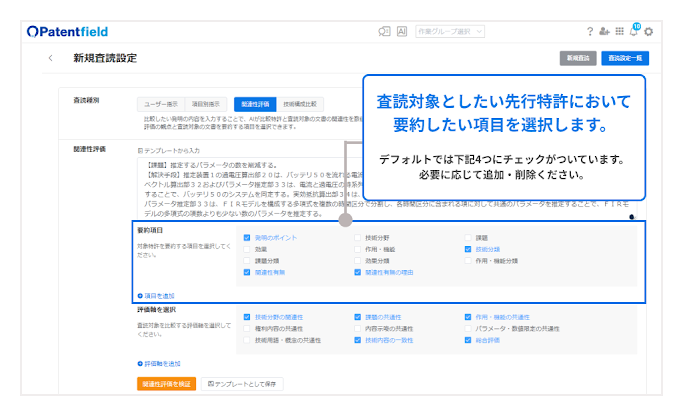Screen dimensions: 683x416
Task: Click the orange 関連性評価を検証 button
Action: [166, 383]
